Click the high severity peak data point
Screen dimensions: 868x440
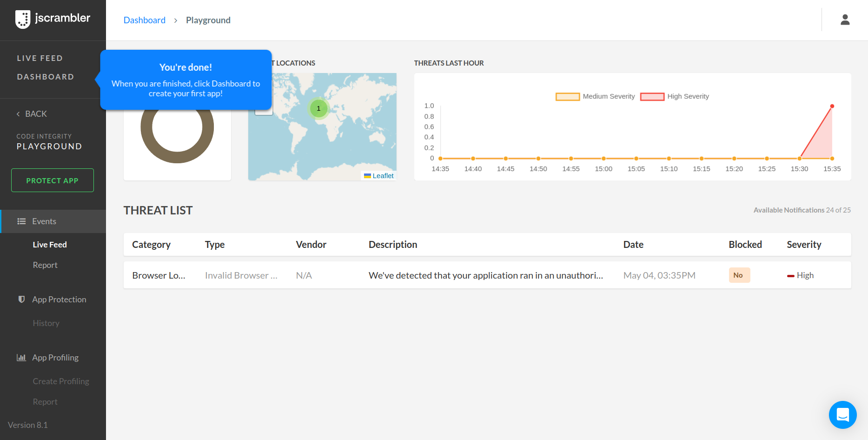tap(832, 106)
